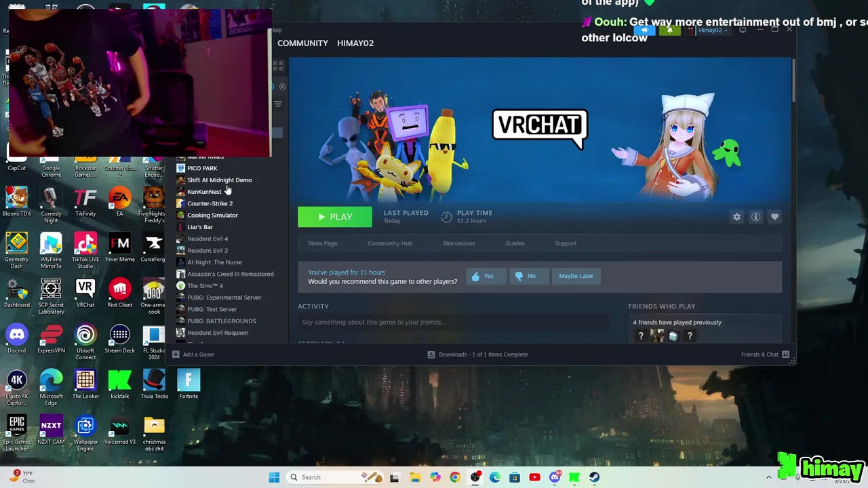Image resolution: width=868 pixels, height=488 pixels.
Task: Open the VRChat Support tab
Action: coord(566,243)
